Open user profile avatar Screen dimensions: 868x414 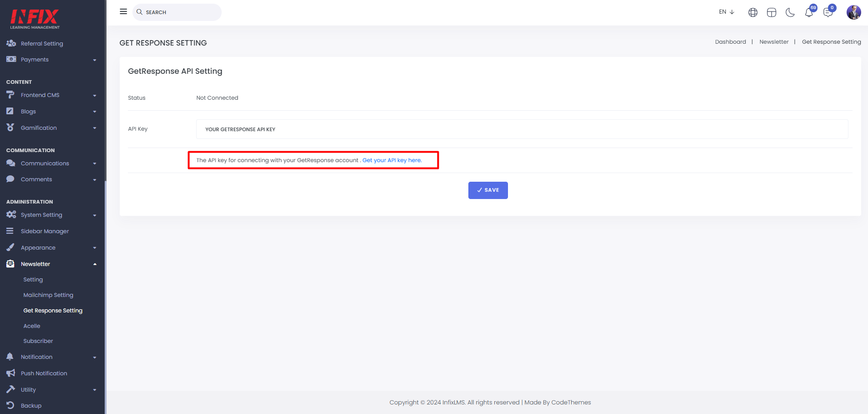click(853, 12)
